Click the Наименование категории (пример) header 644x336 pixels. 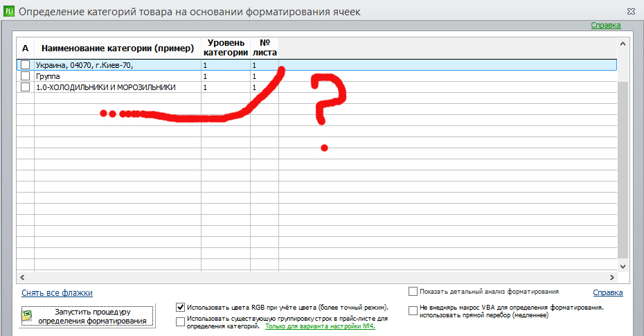pyautogui.click(x=118, y=48)
